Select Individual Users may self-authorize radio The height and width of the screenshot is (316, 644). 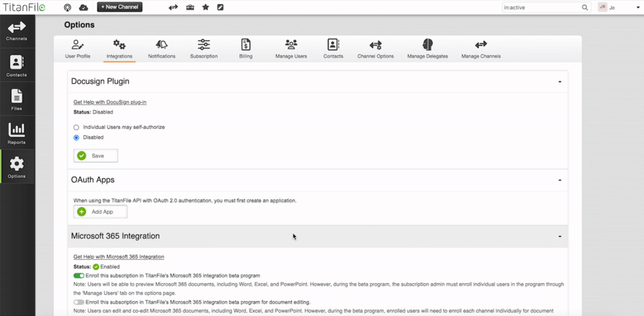point(76,127)
